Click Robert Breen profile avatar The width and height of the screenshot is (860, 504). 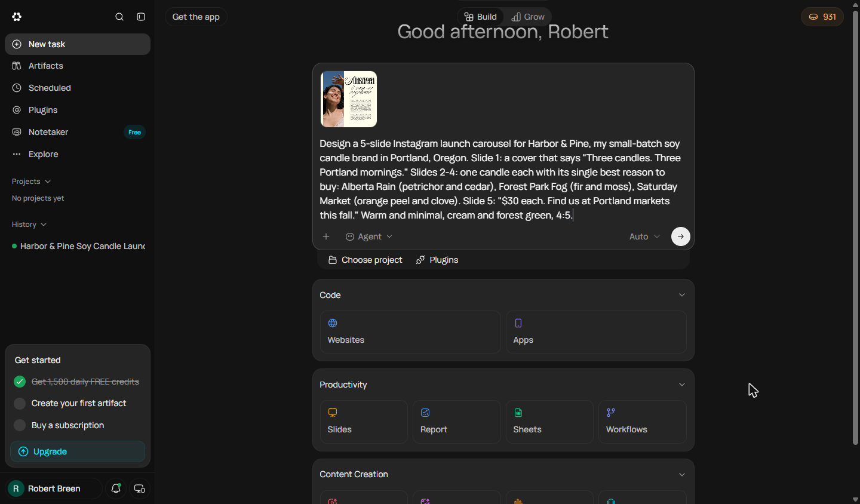pos(16,488)
